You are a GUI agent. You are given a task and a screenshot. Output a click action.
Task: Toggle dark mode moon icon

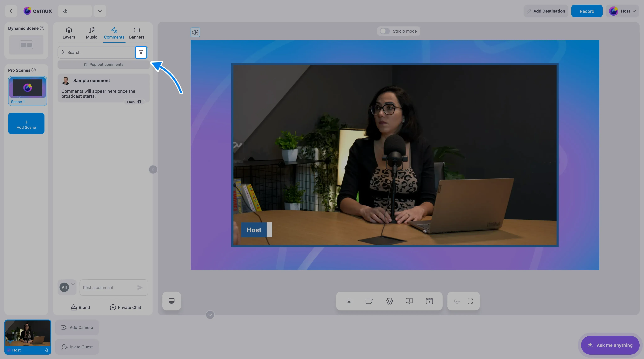pos(457,301)
